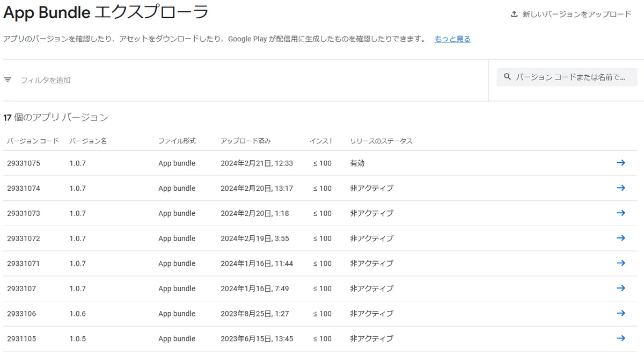
Task: Click the upload icon beside 新しいバージョンをアップロード
Action: click(514, 14)
